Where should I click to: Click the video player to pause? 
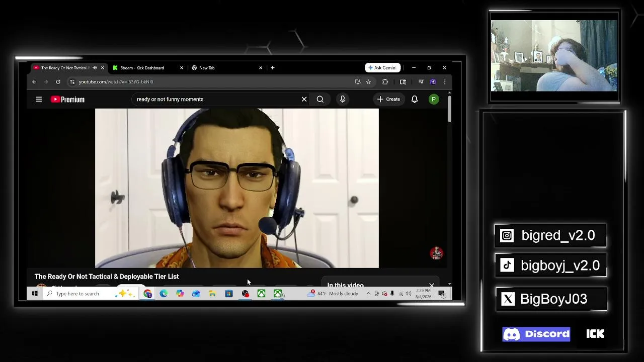coord(237,188)
